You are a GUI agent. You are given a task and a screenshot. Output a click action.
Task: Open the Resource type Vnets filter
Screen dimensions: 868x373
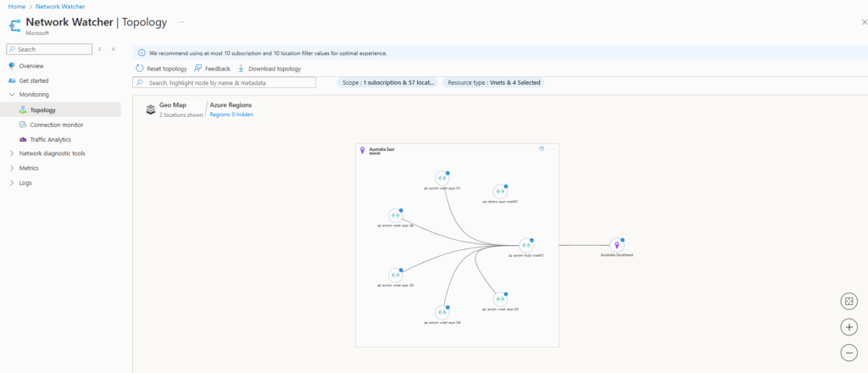tap(492, 83)
